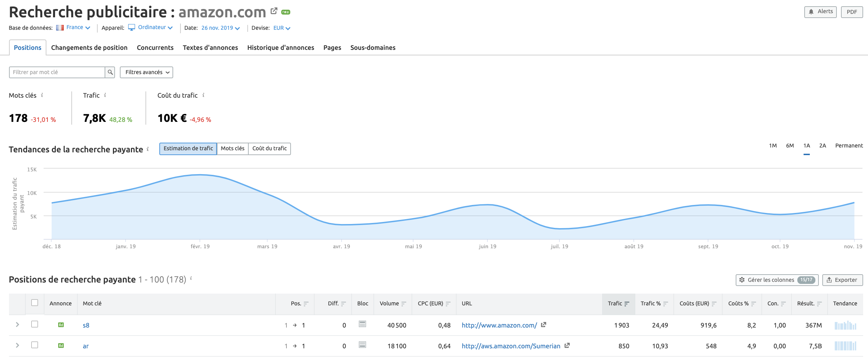
Task: Open external link icon after www.amazon.com URL
Action: pos(543,325)
